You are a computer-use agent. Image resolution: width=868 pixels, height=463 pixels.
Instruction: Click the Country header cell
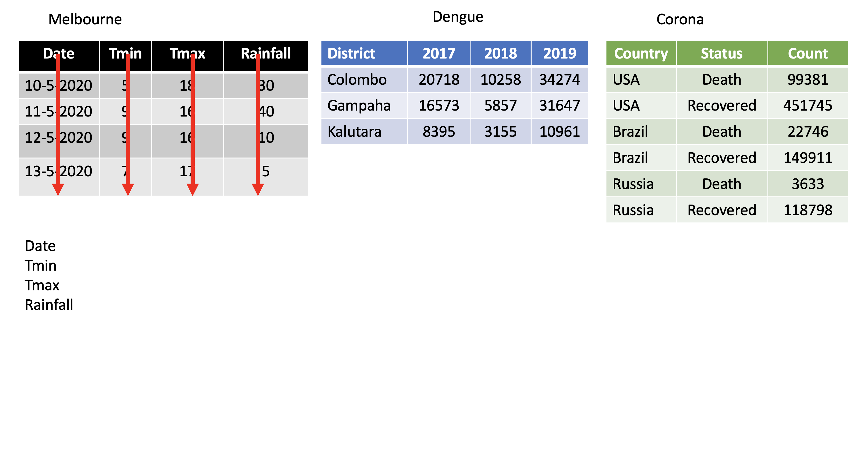point(641,53)
